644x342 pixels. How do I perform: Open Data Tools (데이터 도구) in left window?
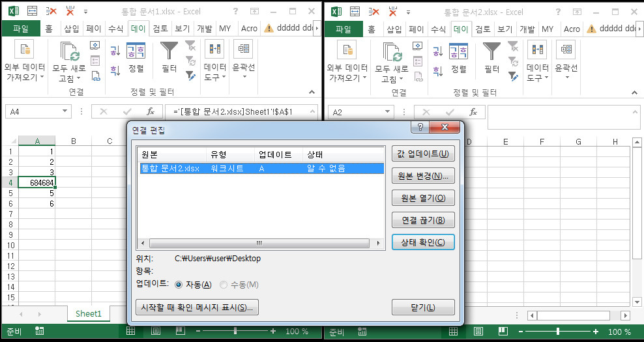pos(214,61)
